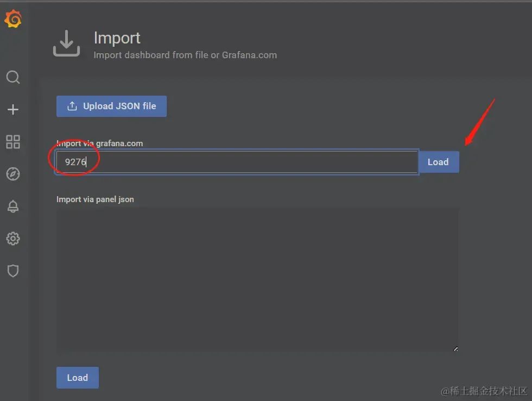The width and height of the screenshot is (532, 401).
Task: Open the Explore compass icon
Action: (13, 174)
